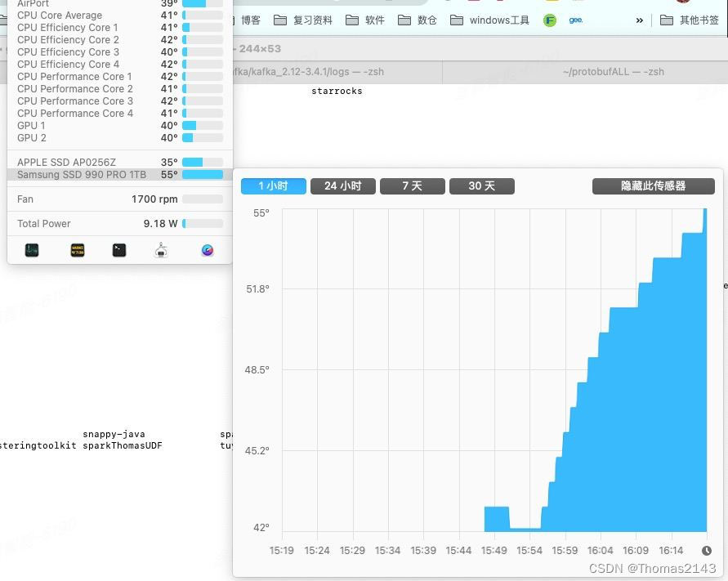Screen dimensions: 728x581
Task: Open the 数仓 bookmarks folder
Action: pos(418,20)
